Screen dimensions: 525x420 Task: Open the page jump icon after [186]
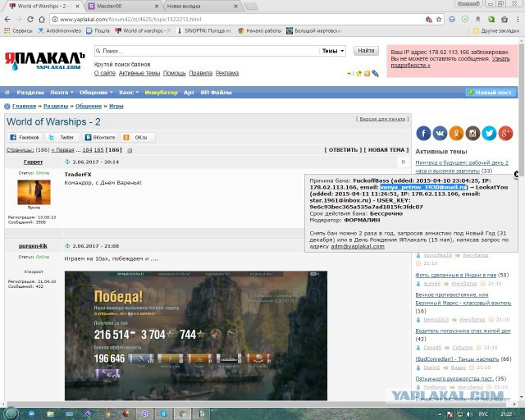(130, 150)
